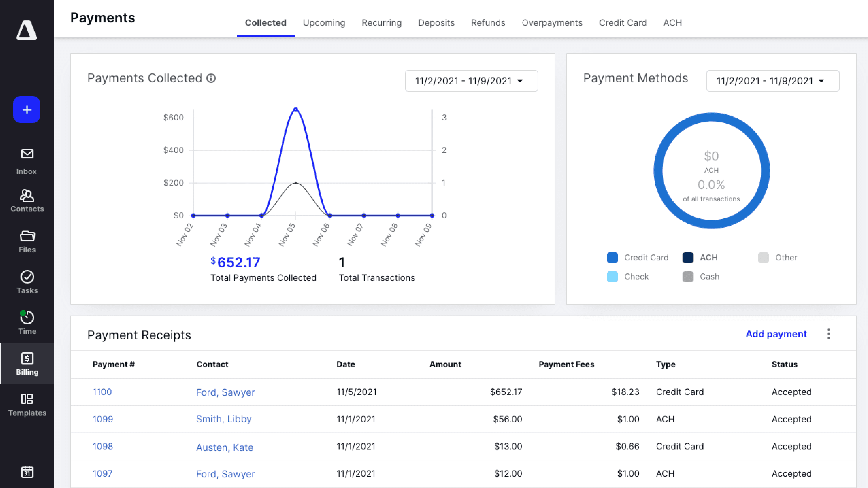Open payment number 1097

pyautogui.click(x=102, y=474)
